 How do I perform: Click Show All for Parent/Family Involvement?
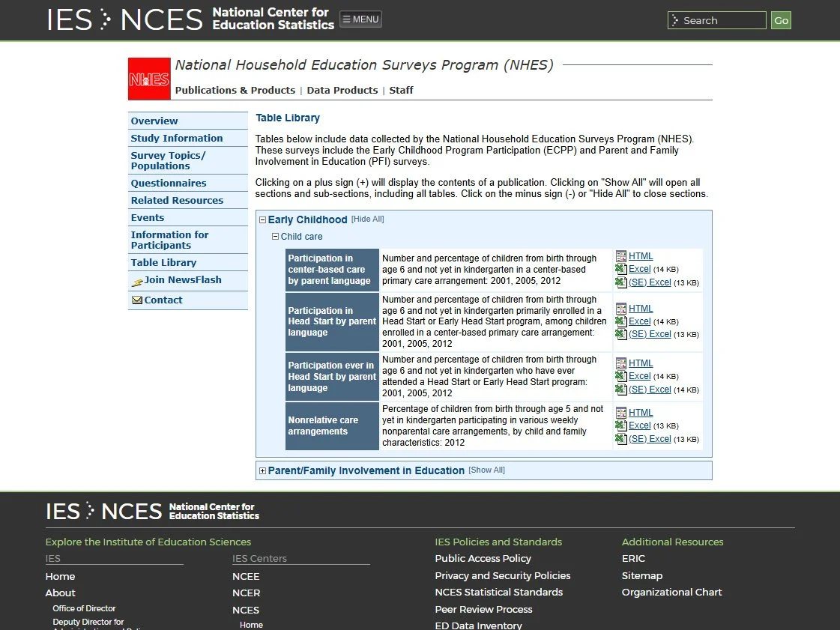coord(486,470)
